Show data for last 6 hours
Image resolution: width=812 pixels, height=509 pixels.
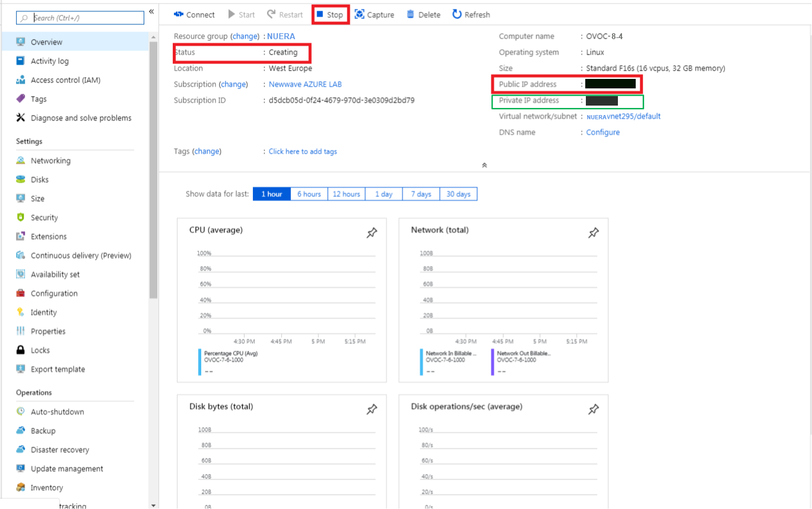click(x=309, y=194)
